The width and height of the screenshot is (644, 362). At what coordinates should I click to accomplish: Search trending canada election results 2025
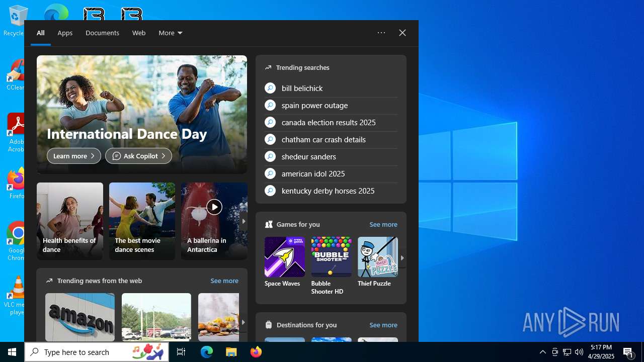(331, 122)
